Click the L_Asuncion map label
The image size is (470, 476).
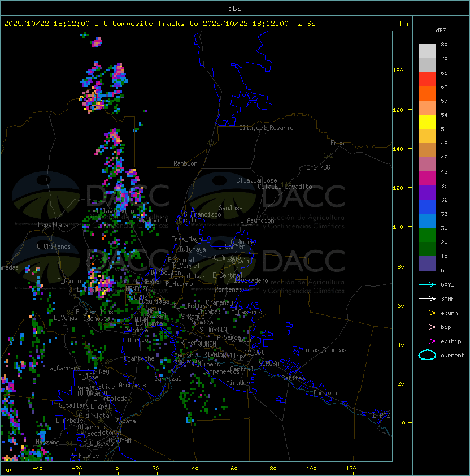257,220
